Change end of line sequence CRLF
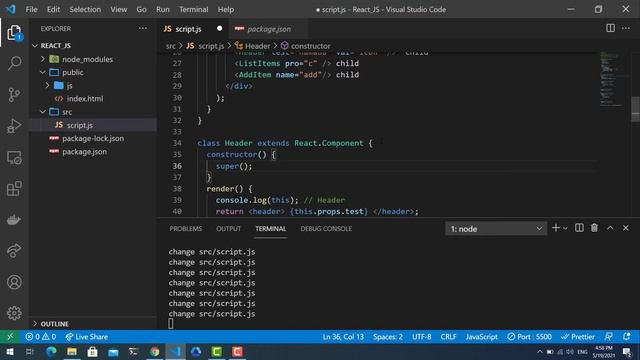The image size is (640, 360). click(x=448, y=337)
